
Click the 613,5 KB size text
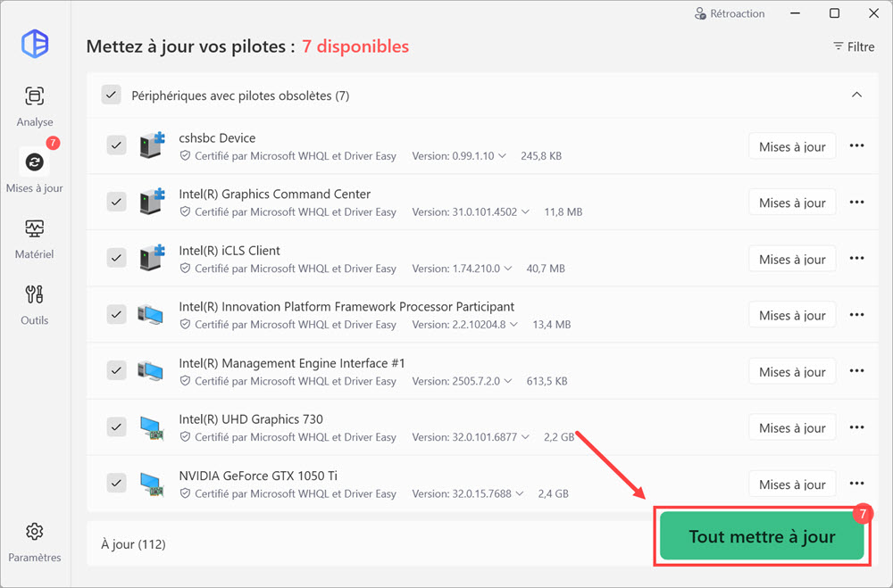point(547,381)
